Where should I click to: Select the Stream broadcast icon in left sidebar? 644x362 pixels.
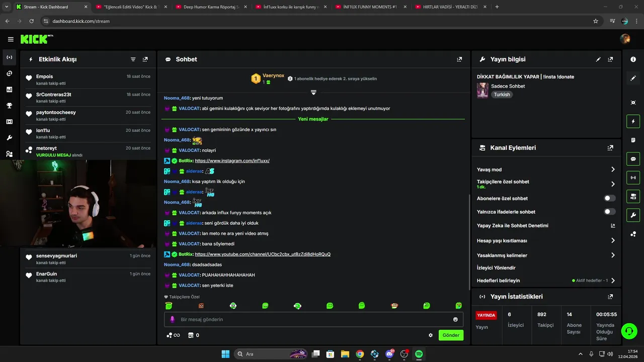pos(9,57)
